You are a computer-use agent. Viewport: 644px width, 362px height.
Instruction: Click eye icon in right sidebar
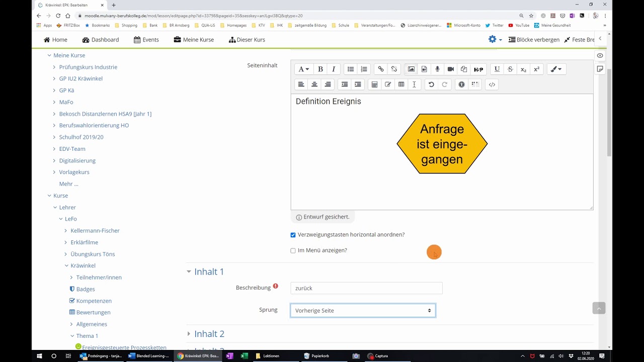pos(600,55)
